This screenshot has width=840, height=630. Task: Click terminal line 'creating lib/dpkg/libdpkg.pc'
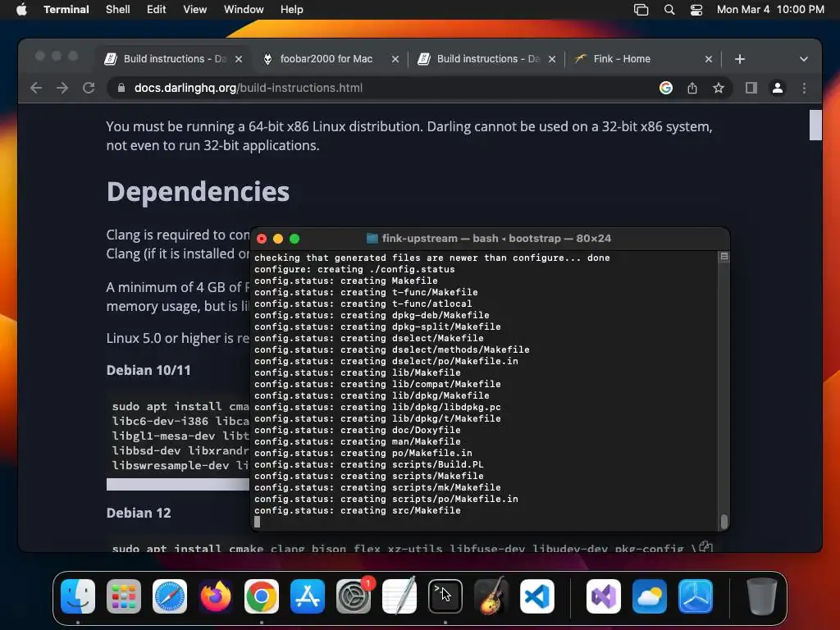click(x=377, y=407)
